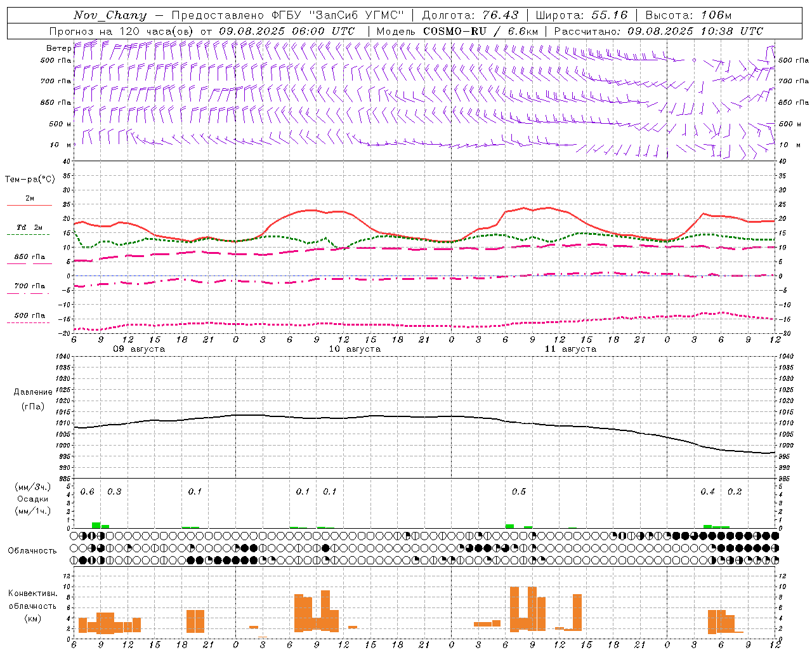Viewport: 812px width, 650px height.
Task: Click the '700 гПа' dash-dot temperature legend line
Action: [x=29, y=293]
